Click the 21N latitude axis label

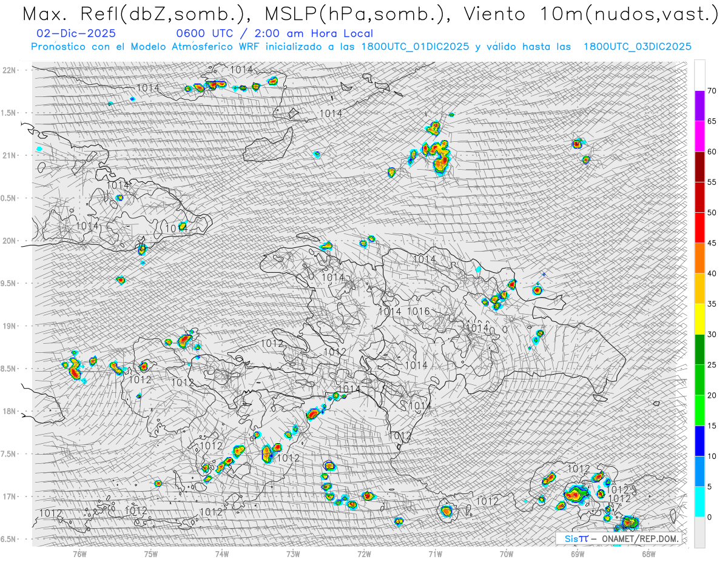click(10, 155)
